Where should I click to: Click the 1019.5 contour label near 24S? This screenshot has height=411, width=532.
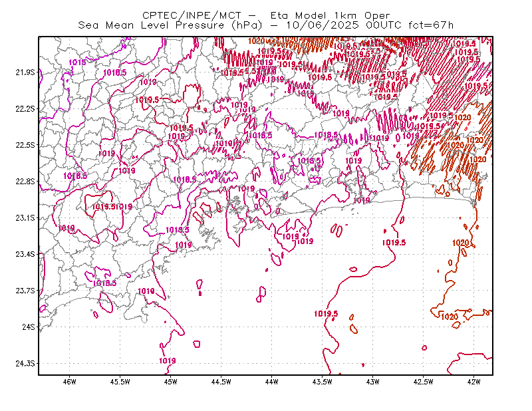[326, 314]
